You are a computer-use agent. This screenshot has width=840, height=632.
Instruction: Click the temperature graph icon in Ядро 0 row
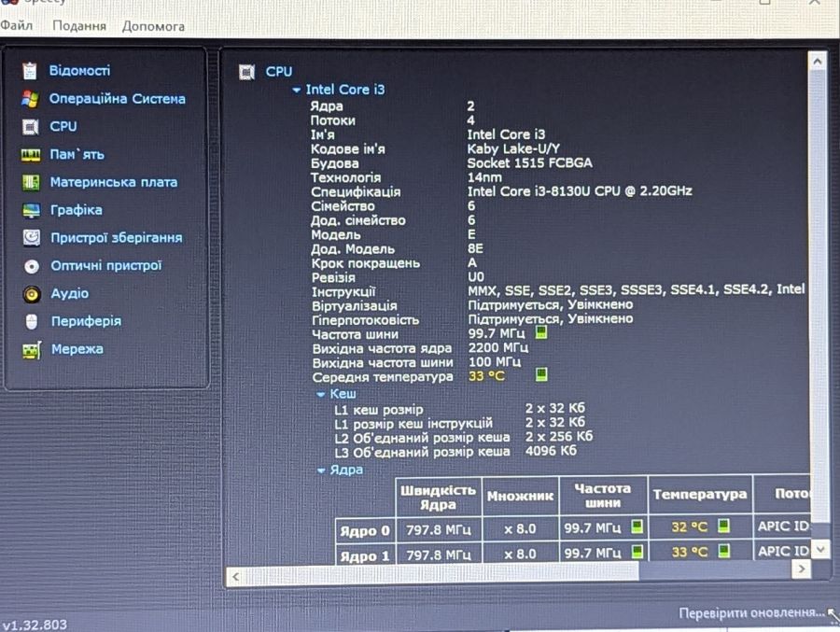click(x=723, y=526)
